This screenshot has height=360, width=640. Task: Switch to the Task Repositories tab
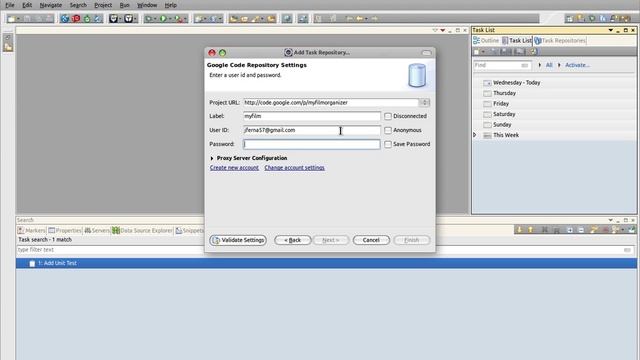click(560, 40)
